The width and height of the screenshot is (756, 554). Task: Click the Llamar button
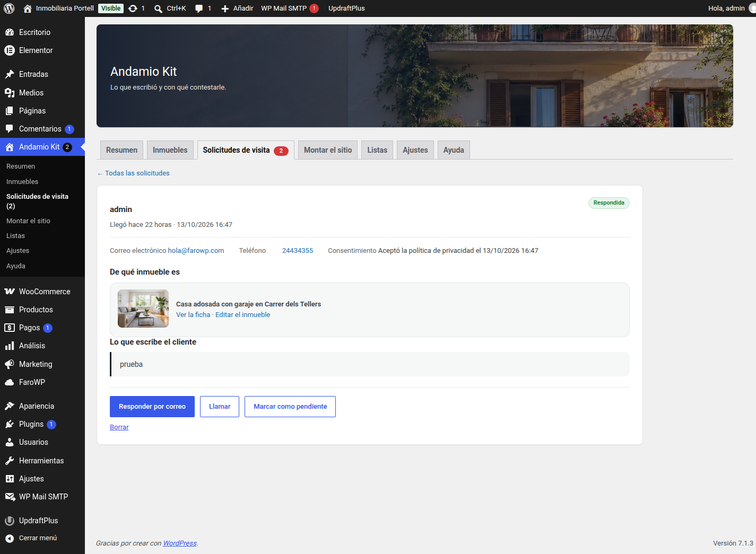(x=220, y=407)
